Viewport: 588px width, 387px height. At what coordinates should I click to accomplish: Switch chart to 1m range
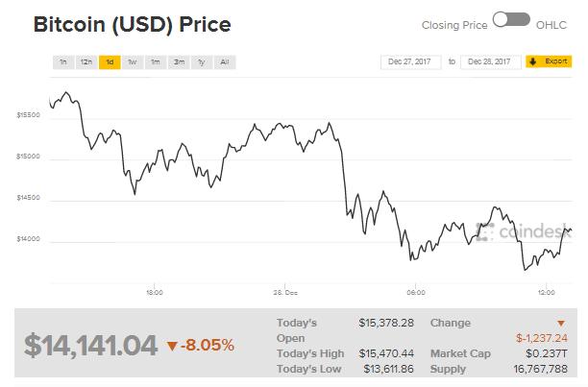coord(156,61)
